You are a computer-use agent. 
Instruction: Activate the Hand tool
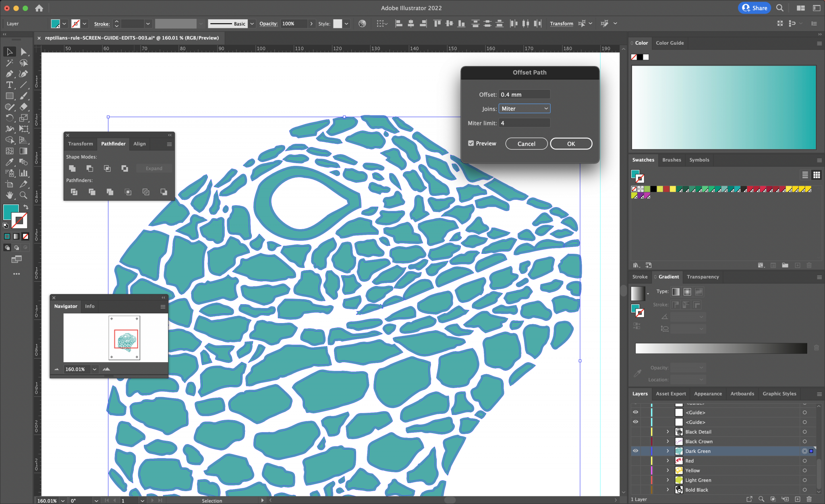[10, 195]
